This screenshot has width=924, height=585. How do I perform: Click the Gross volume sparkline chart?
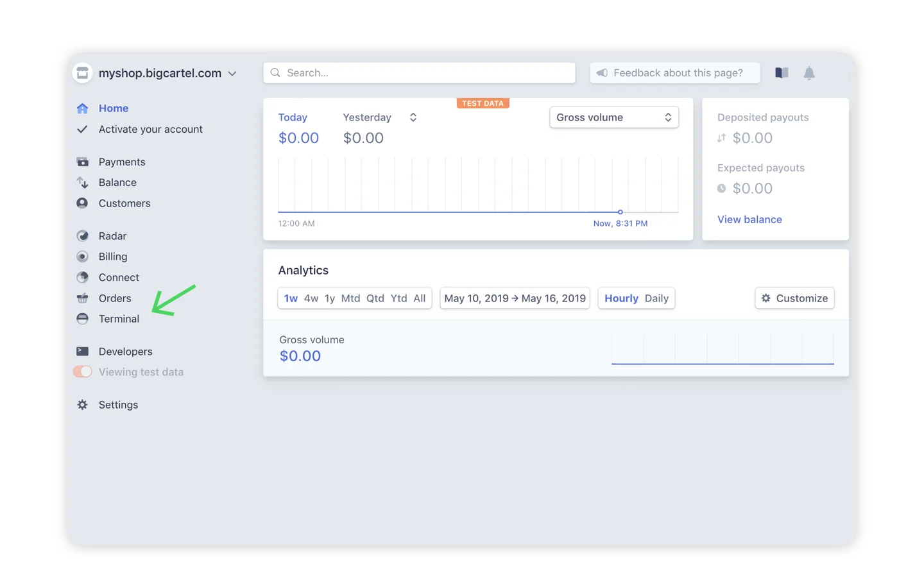point(723,348)
